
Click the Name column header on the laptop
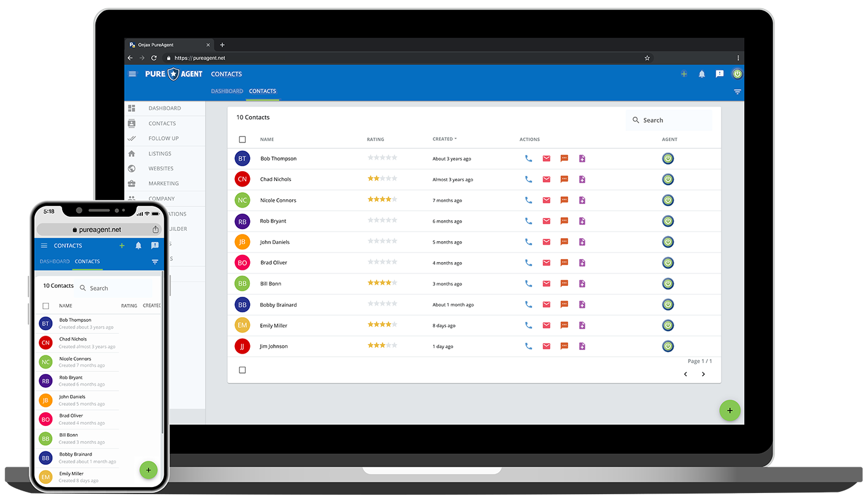(267, 139)
